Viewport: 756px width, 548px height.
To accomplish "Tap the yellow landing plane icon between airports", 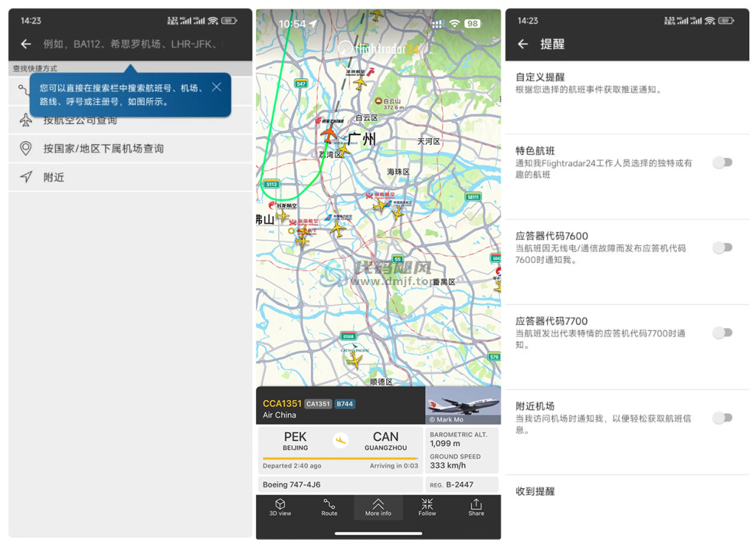I will (341, 440).
